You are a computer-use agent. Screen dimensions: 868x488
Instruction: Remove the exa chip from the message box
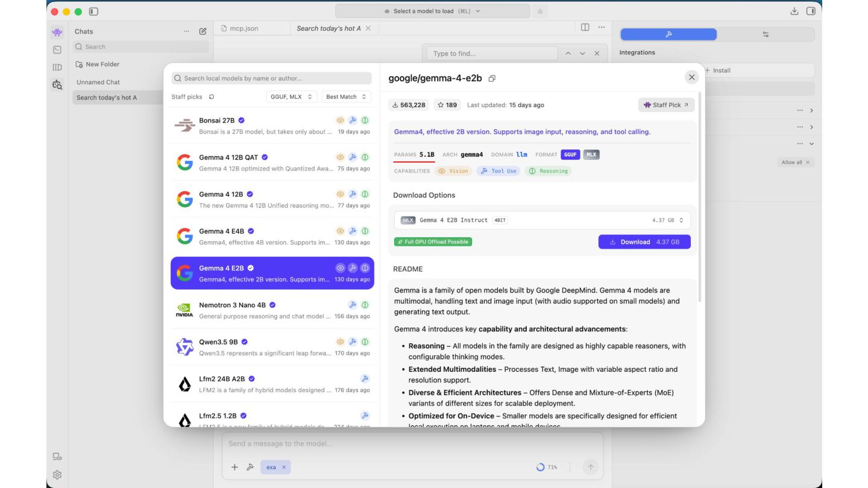(283, 467)
